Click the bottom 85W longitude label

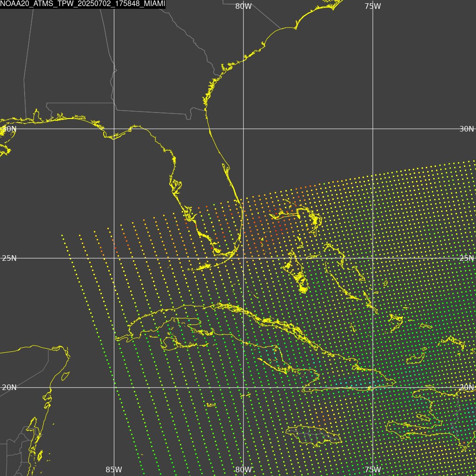point(114,469)
